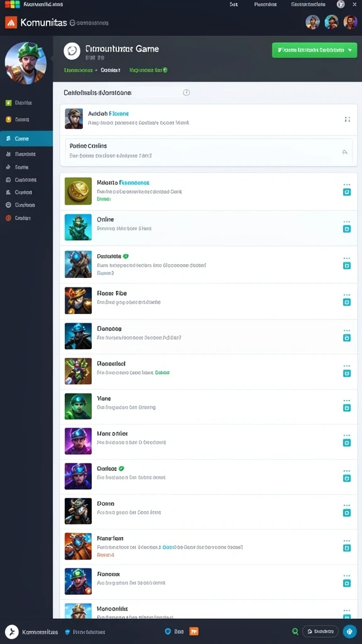Open the blue-eyed robot thumbnail
Screen dimensions: 362x644
point(78,264)
